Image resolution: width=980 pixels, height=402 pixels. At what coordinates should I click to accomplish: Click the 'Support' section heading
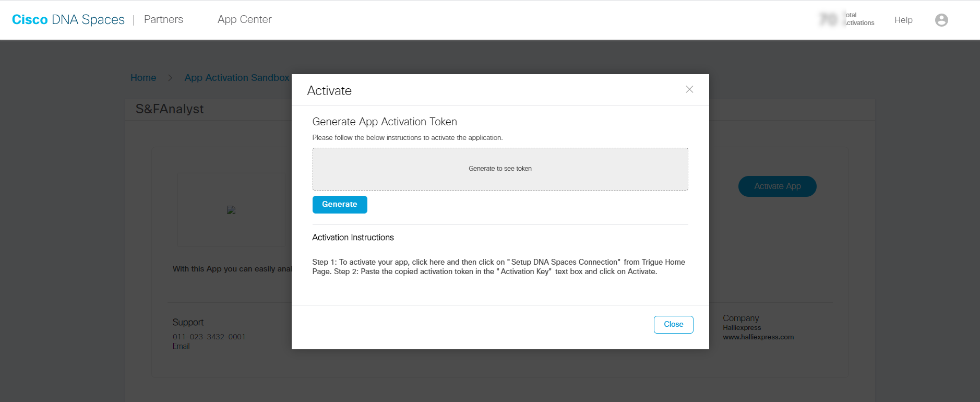tap(188, 323)
